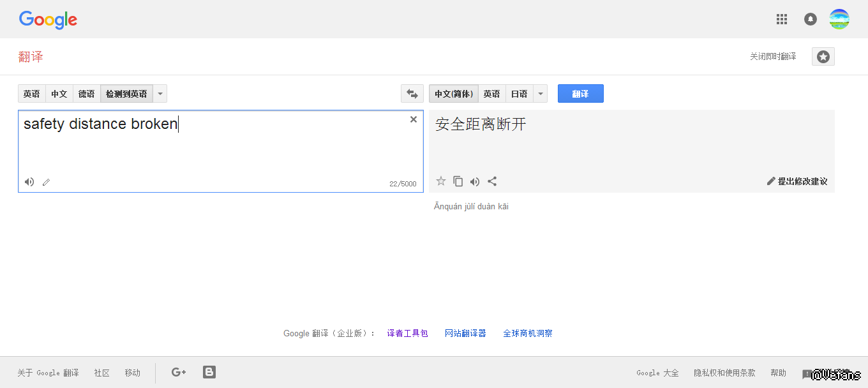This screenshot has height=388, width=868.
Task: Open the Google account avatar
Action: click(839, 19)
